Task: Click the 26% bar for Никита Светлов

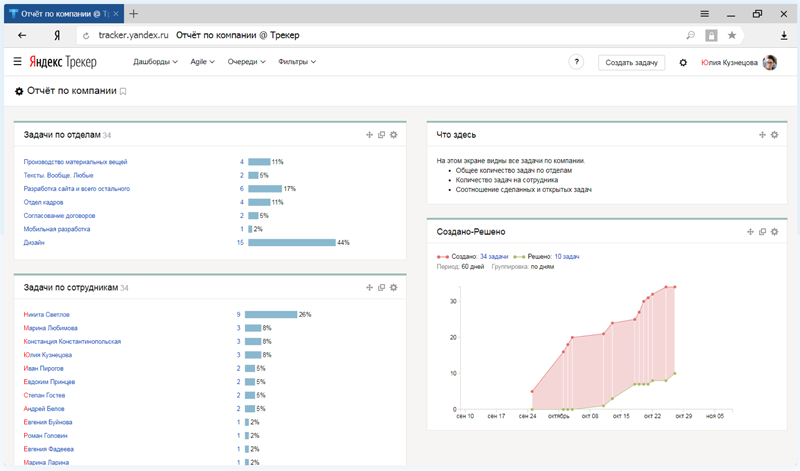Action: point(271,314)
